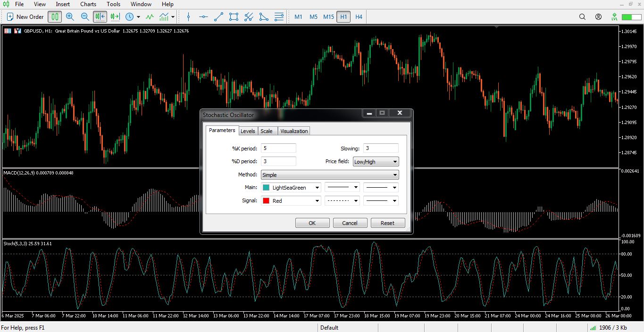Image resolution: width=644 pixels, height=332 pixels.
Task: Select the horizontal line drawing tool
Action: (x=203, y=17)
